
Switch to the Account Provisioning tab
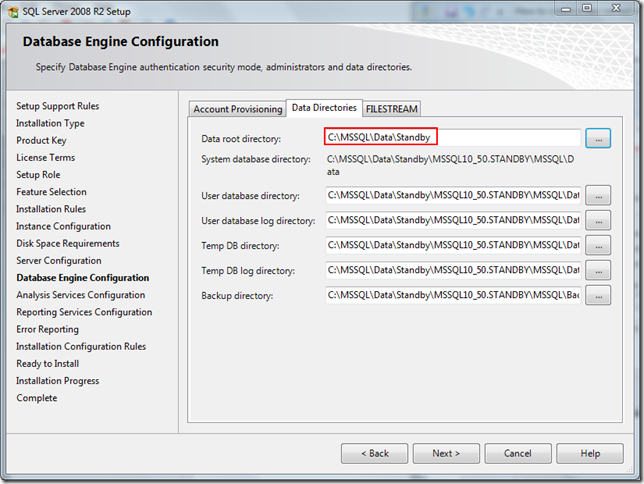point(237,109)
